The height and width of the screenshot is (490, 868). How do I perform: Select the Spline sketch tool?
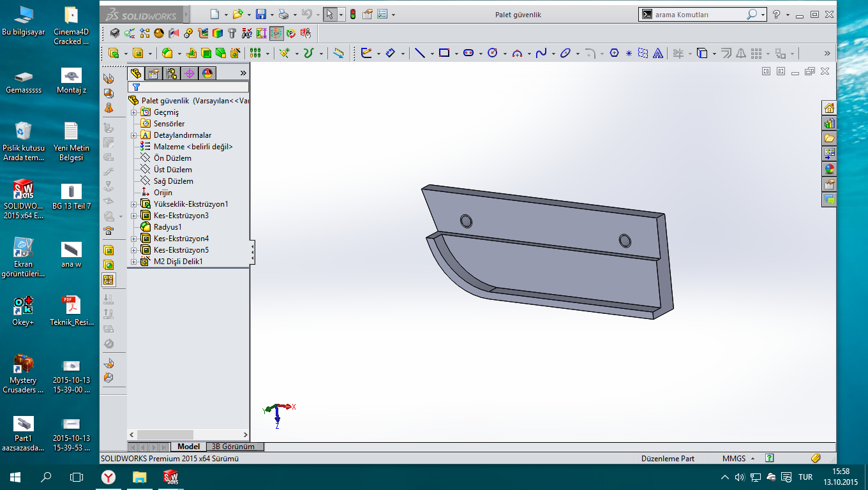coord(541,54)
